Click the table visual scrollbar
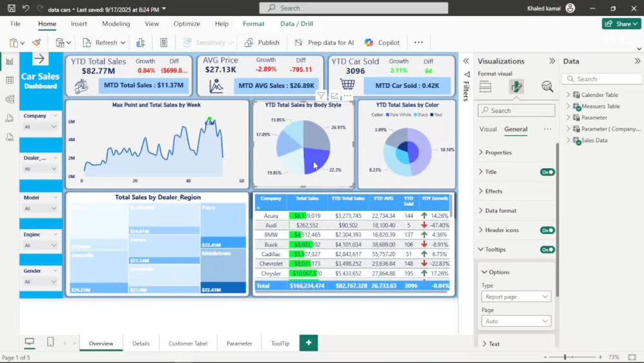The image size is (644, 363). point(451,206)
